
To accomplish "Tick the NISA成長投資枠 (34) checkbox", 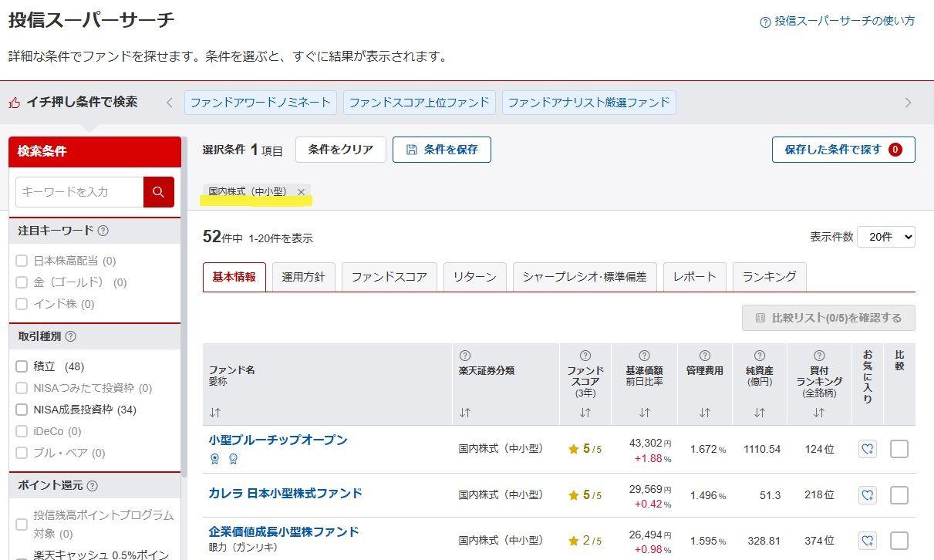I will [22, 410].
